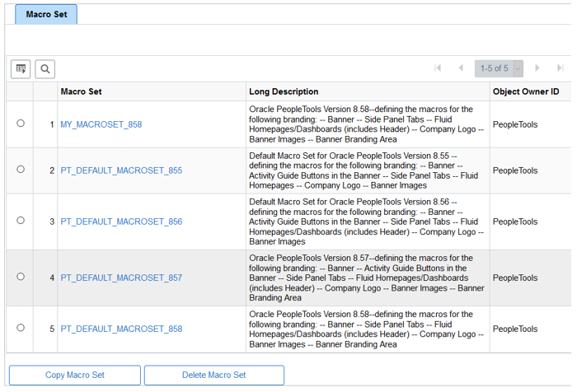The height and width of the screenshot is (392, 577).
Task: Open the PT_DEFAULT_MACROSET_855 link
Action: coord(121,170)
